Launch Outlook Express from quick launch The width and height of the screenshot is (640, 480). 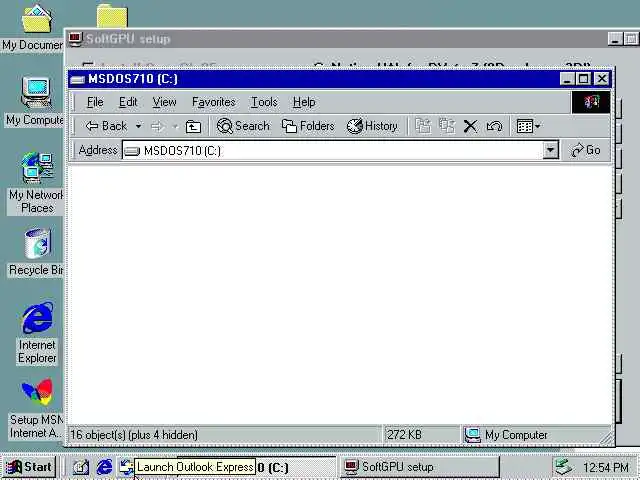[x=126, y=467]
